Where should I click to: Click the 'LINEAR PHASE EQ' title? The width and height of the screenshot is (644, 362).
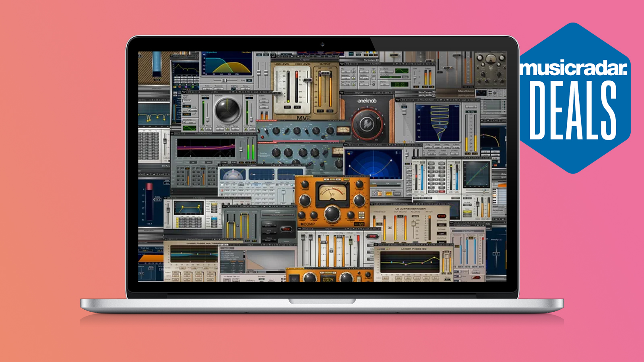click(x=414, y=249)
